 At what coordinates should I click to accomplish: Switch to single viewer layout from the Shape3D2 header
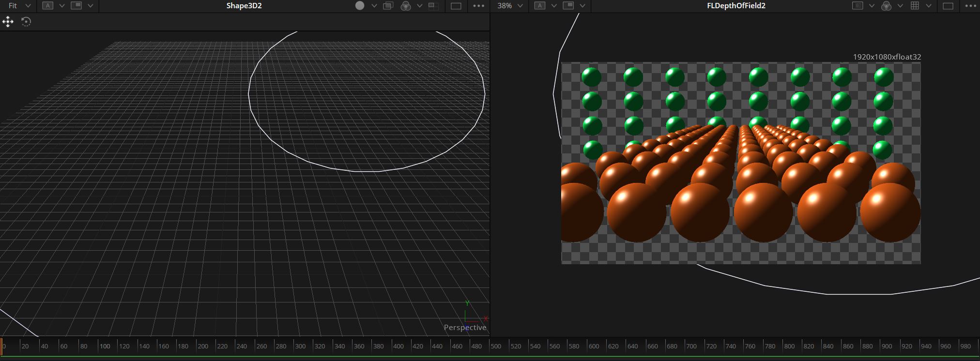coord(456,6)
